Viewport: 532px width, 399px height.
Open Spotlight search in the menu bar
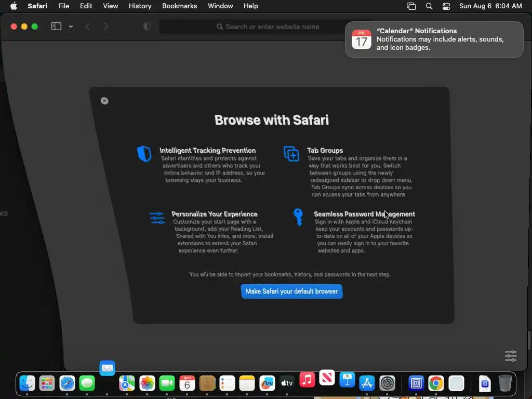coord(429,6)
